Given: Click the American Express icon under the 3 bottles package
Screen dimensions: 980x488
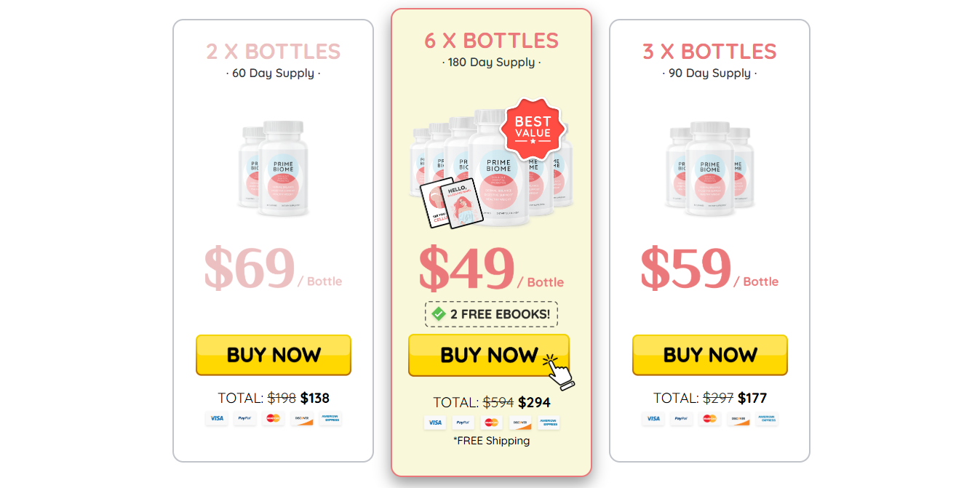Looking at the screenshot, I should [767, 418].
